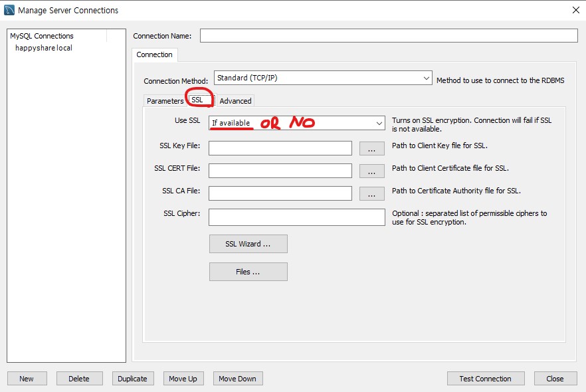This screenshot has width=586, height=392.
Task: Browse for the SSL CERT File
Action: pyautogui.click(x=372, y=171)
